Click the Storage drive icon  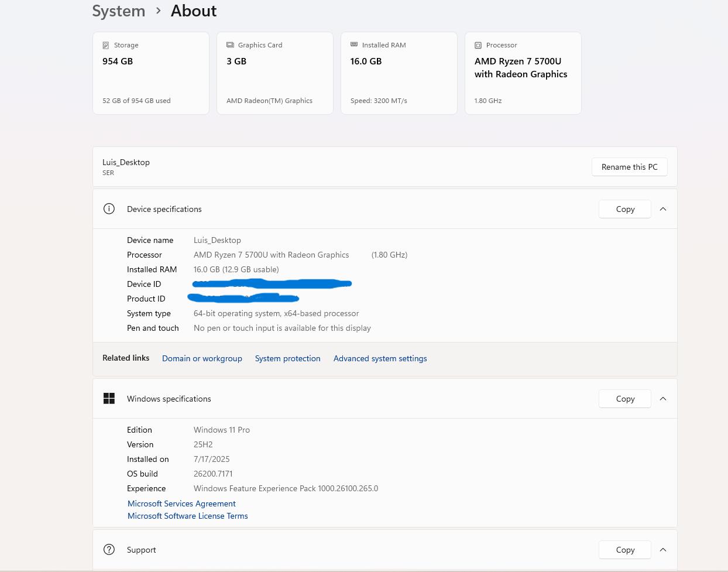click(x=106, y=45)
